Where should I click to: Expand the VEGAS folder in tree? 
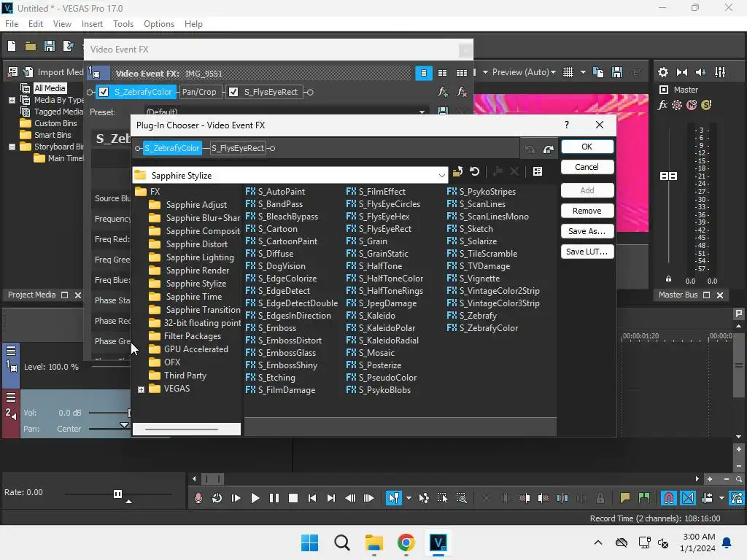pyautogui.click(x=141, y=389)
